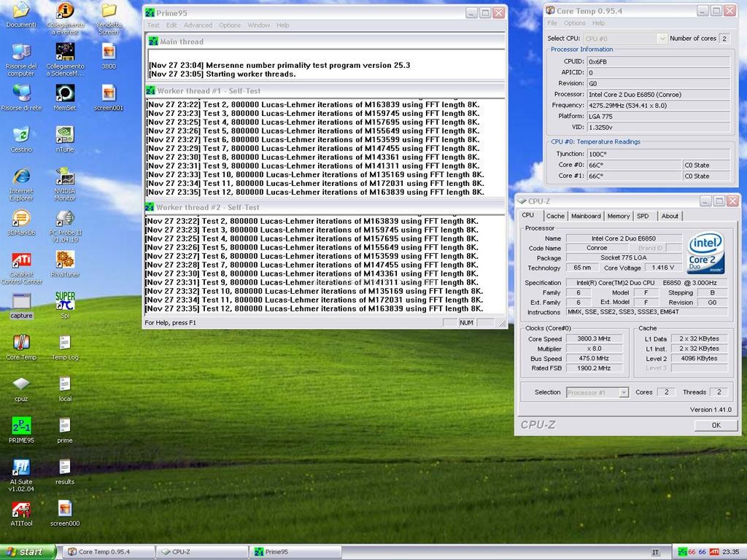The height and width of the screenshot is (560, 747).
Task: Launch AI Suite desktop shortcut
Action: (21, 475)
